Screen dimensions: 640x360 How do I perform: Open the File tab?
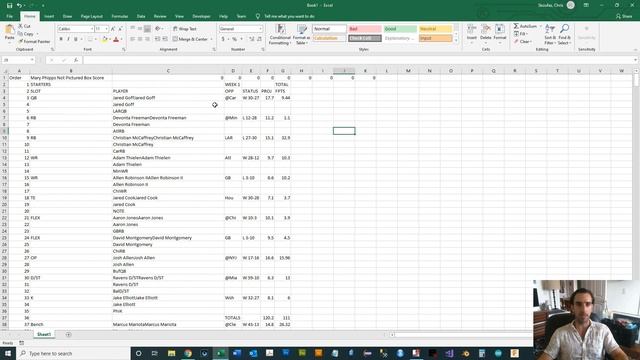click(x=9, y=16)
